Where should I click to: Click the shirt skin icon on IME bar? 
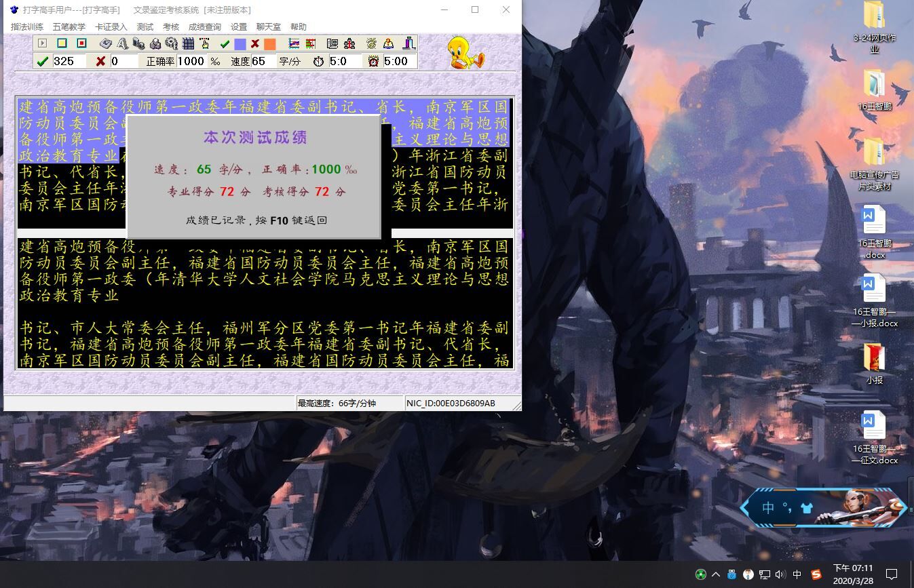(x=806, y=508)
